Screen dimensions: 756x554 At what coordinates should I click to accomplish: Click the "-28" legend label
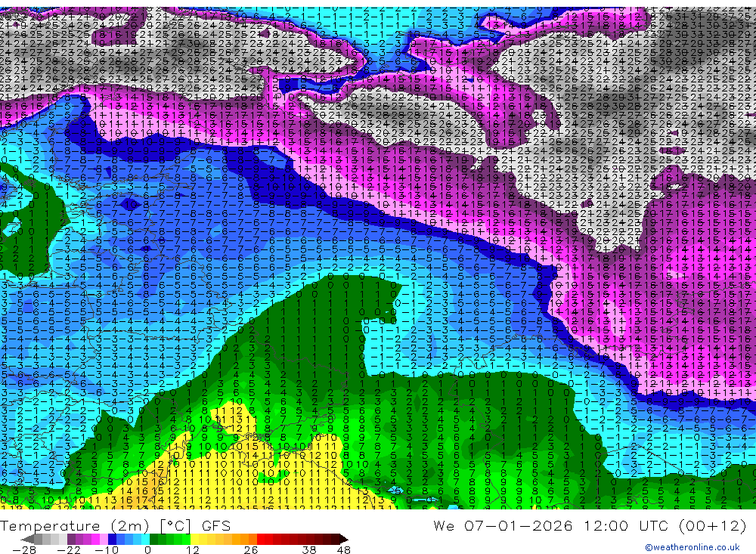tap(24, 550)
